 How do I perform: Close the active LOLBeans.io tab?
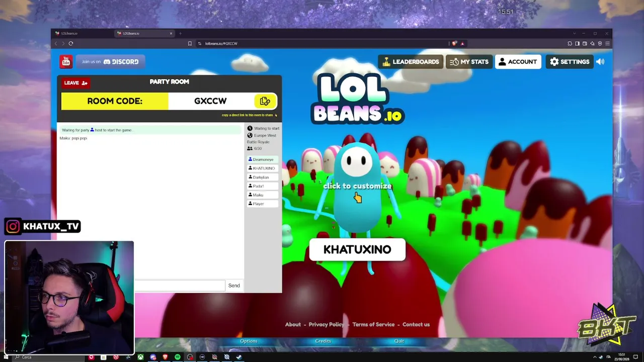click(171, 33)
